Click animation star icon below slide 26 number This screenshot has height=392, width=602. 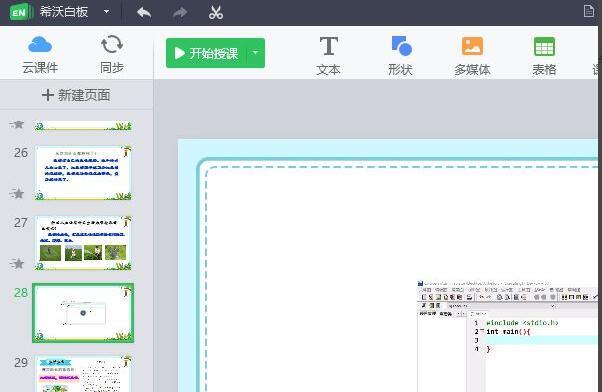point(17,194)
